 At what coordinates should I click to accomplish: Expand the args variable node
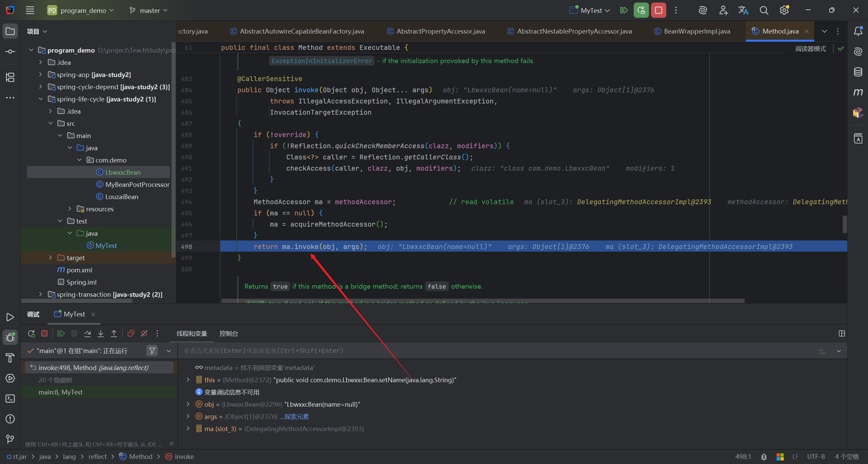coord(188,417)
